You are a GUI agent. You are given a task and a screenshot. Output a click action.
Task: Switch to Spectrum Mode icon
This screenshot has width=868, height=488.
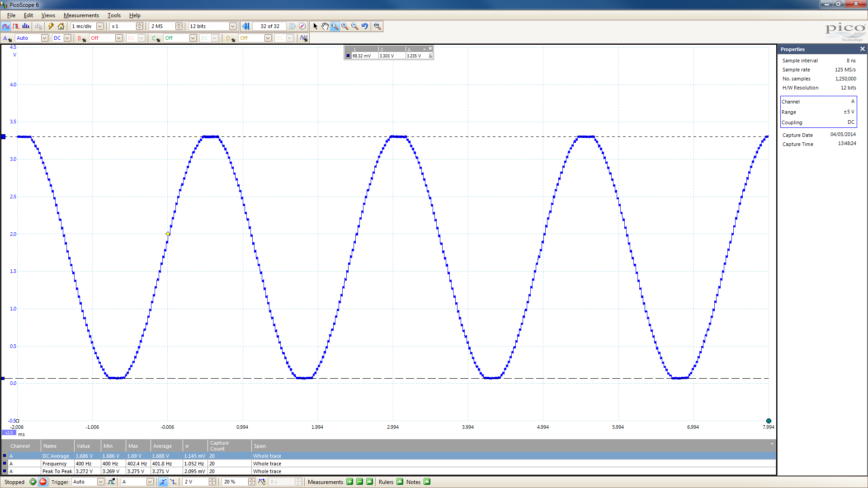click(x=26, y=26)
